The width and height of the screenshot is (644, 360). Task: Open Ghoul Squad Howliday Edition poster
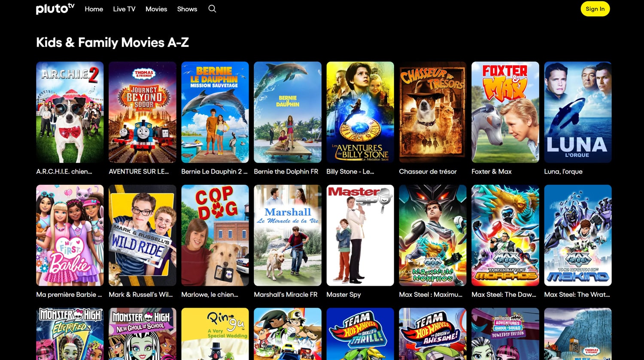click(x=505, y=334)
